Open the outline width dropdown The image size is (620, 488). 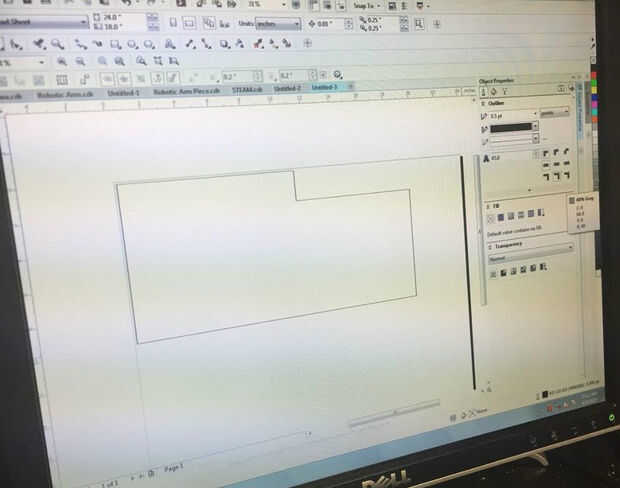click(x=535, y=114)
